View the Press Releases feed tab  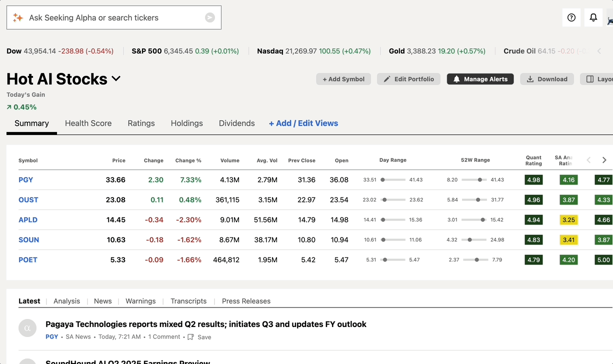click(x=246, y=301)
